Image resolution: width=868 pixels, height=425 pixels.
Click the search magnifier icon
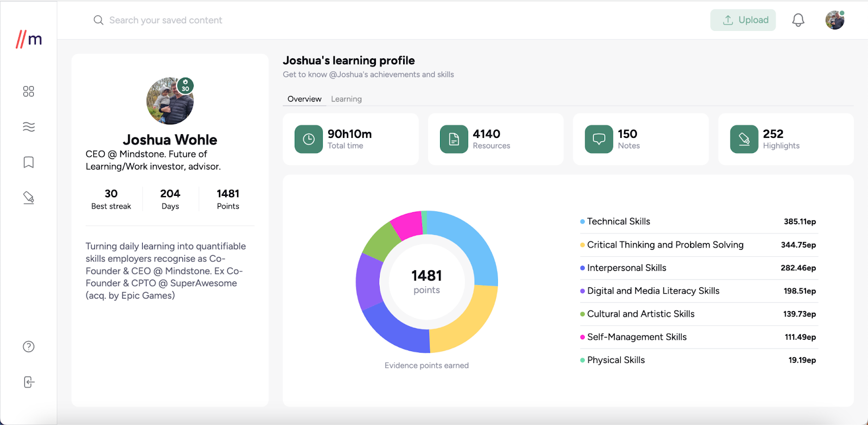coord(98,20)
